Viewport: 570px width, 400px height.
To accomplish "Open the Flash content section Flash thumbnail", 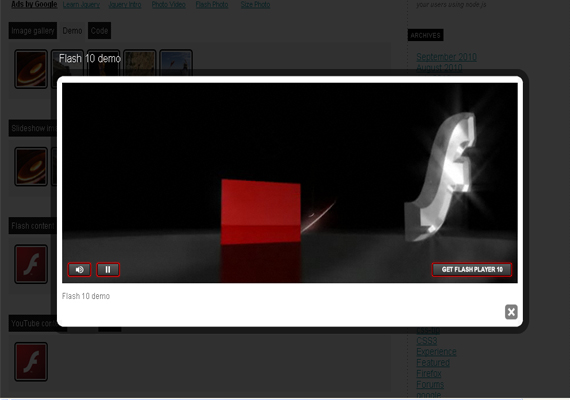I will (x=31, y=264).
